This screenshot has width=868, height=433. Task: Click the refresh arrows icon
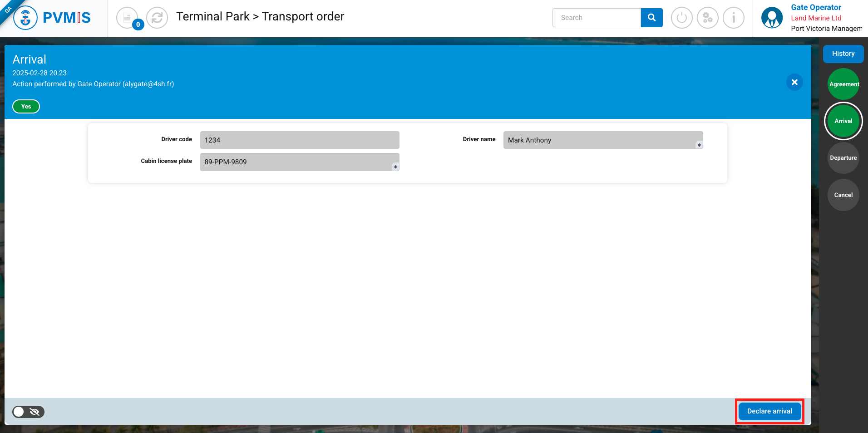pyautogui.click(x=157, y=18)
